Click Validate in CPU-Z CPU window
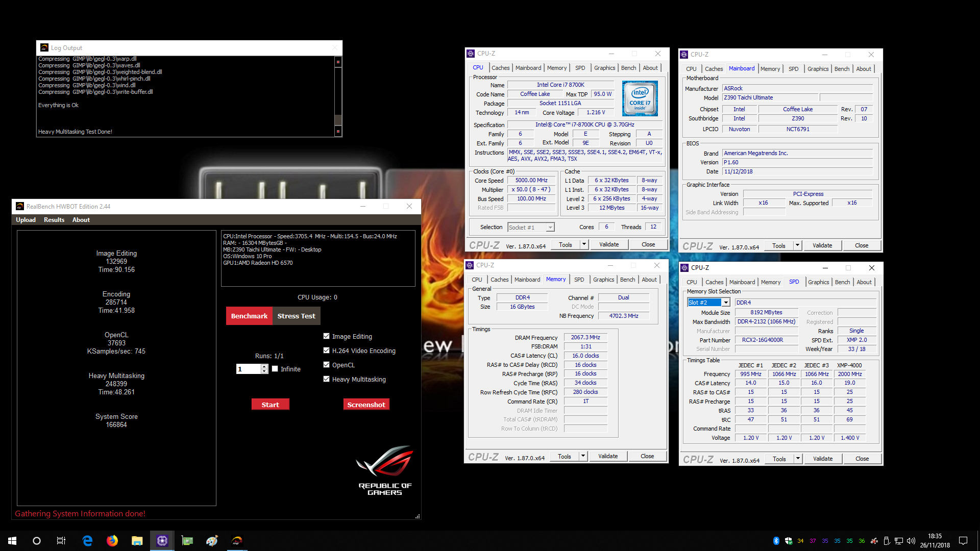The image size is (980, 551). tap(609, 244)
